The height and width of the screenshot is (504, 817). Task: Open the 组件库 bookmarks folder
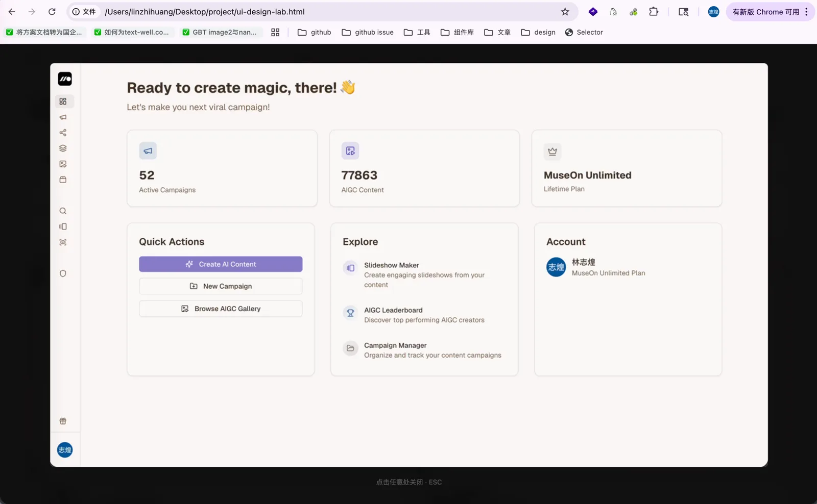pos(457,32)
